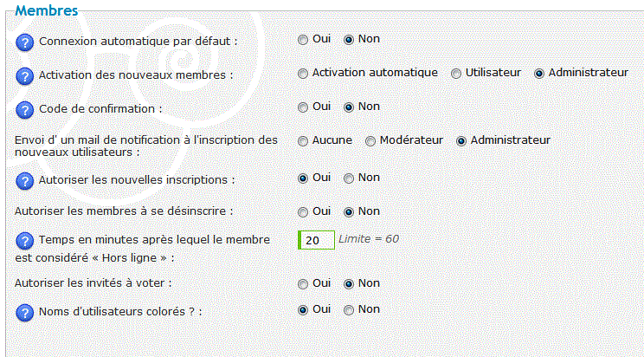The height and width of the screenshot is (357, 644).
Task: Open help icon for Connexion automatique par défaut
Action: [24, 43]
